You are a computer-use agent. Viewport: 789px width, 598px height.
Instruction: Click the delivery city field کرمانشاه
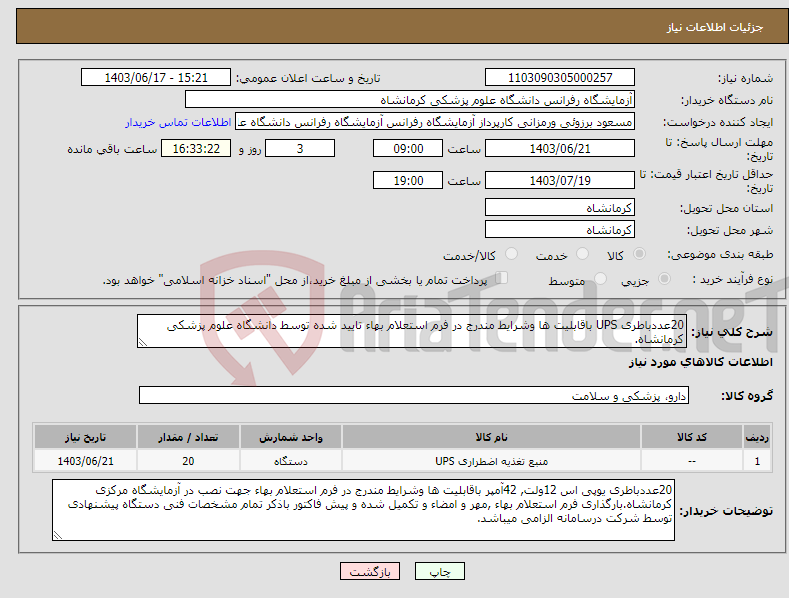[560, 230]
